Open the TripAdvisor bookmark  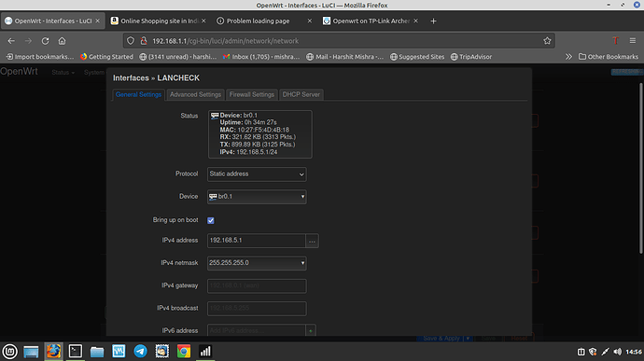[471, 57]
